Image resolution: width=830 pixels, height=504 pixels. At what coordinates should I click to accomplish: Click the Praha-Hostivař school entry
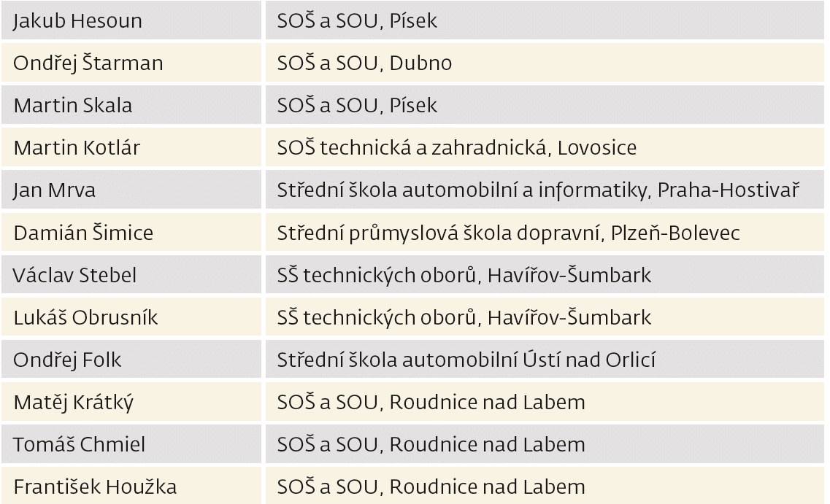[x=539, y=190]
